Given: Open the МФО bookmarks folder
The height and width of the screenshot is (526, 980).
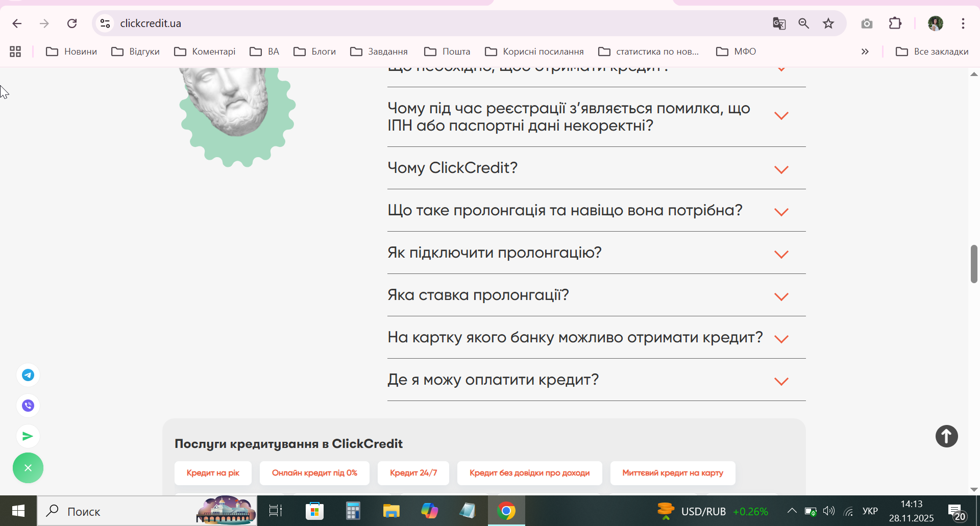Looking at the screenshot, I should coord(736,52).
